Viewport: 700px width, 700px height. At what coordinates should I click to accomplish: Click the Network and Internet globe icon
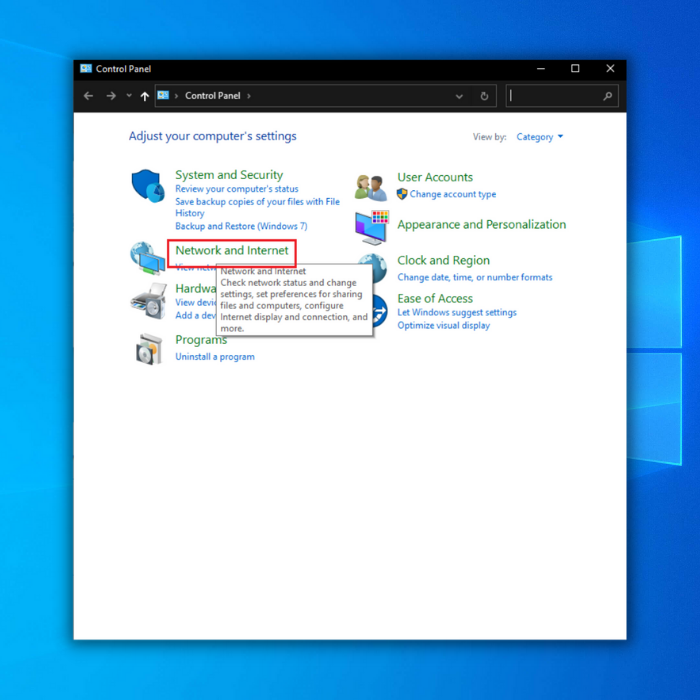point(147,258)
